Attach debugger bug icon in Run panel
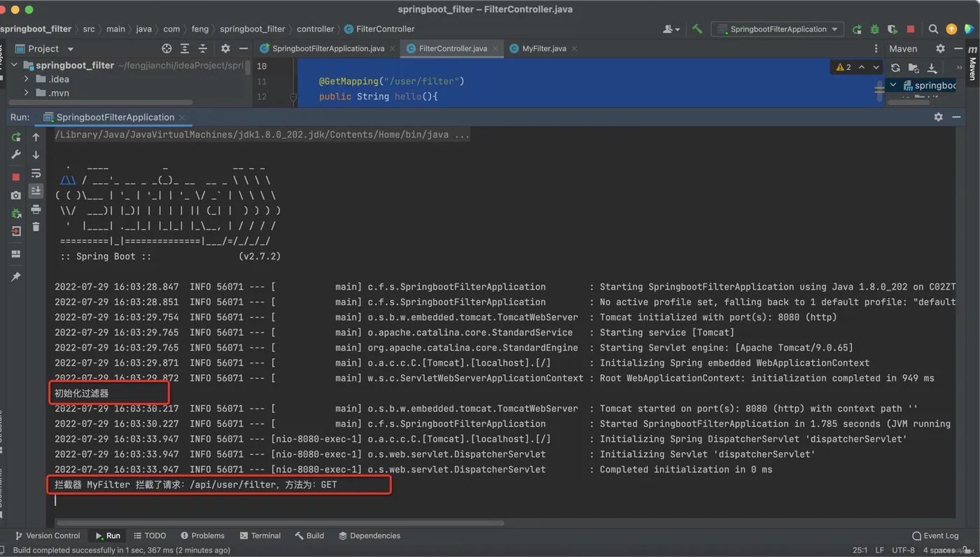This screenshot has width=980, height=557. pos(16,213)
